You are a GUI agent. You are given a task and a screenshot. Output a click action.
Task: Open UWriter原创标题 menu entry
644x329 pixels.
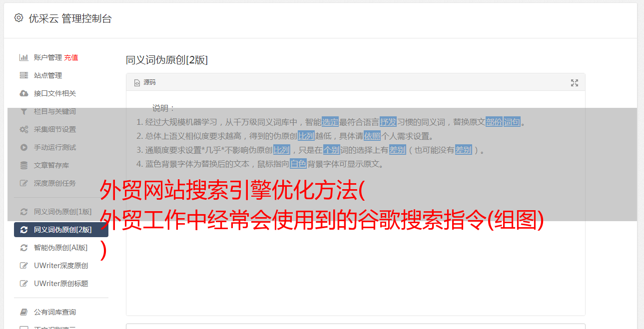pos(61,284)
